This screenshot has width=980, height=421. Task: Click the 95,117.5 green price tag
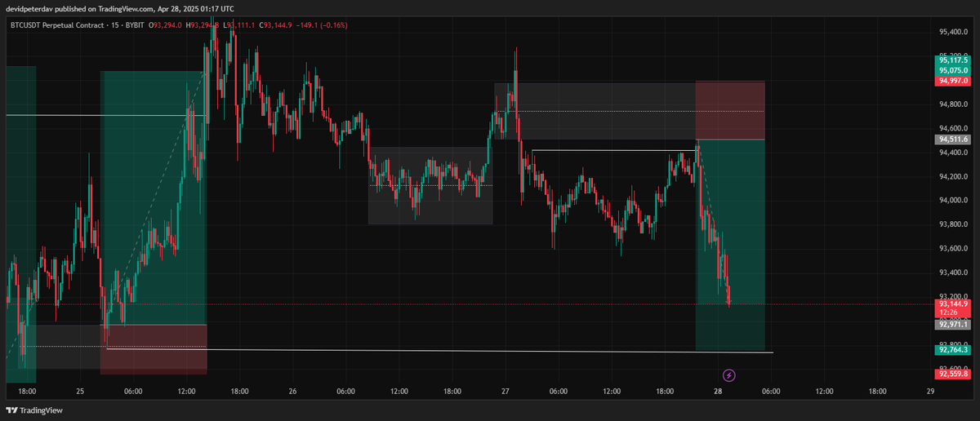coord(953,60)
